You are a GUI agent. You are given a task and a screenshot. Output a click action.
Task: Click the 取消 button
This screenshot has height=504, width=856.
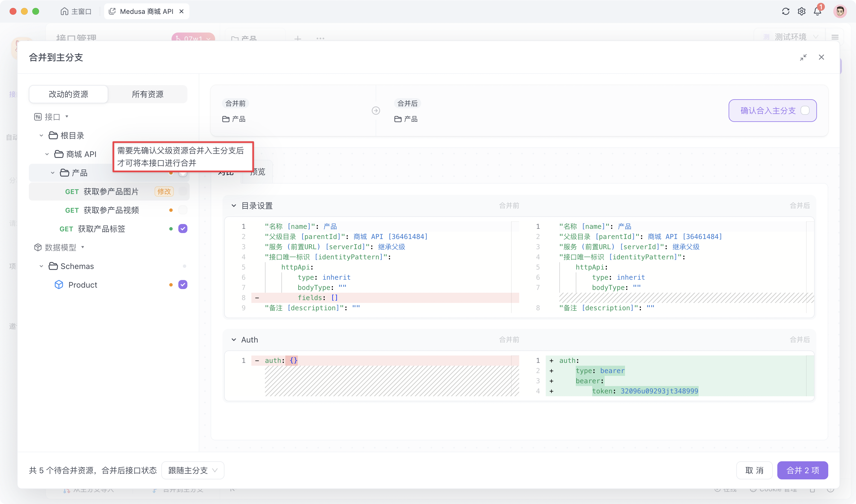pos(754,470)
